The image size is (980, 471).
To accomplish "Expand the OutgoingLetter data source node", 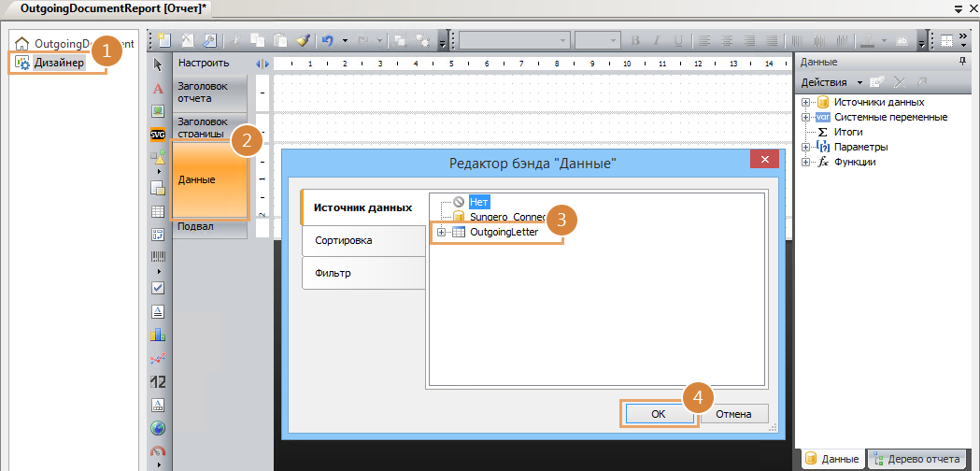I will point(441,232).
